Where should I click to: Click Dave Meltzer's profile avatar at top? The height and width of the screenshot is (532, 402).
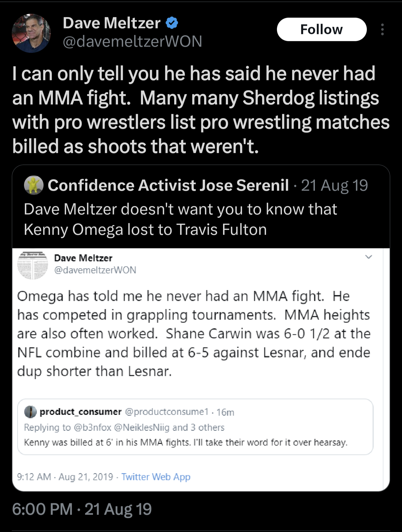tap(31, 33)
